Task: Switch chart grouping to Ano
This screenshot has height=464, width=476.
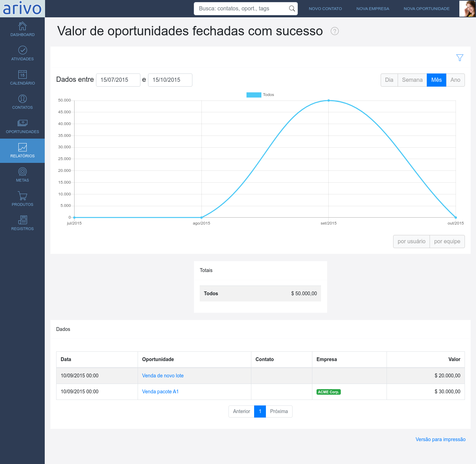Action: 455,80
